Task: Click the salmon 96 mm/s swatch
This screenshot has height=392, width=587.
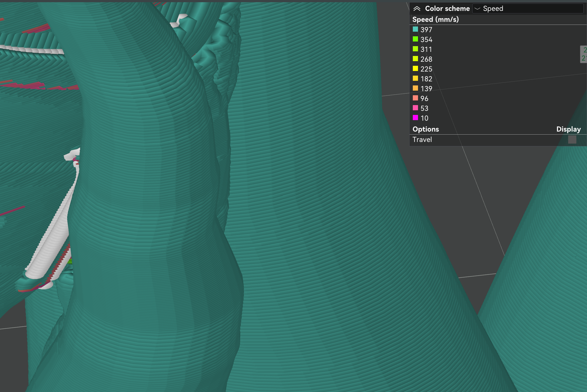Action: 415,97
